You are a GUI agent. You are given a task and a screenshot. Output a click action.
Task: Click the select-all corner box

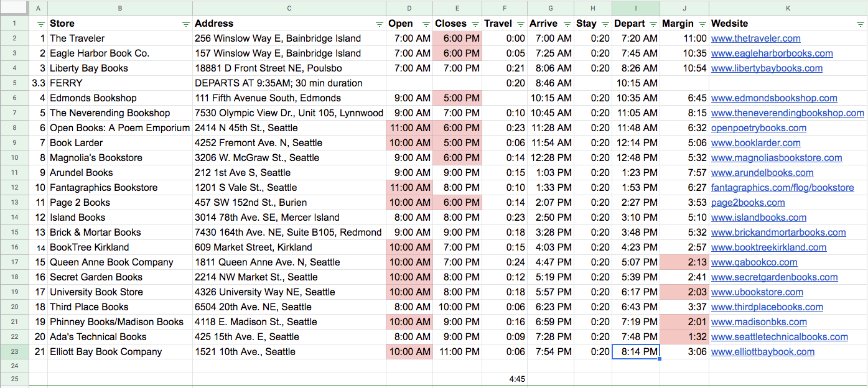click(x=14, y=8)
